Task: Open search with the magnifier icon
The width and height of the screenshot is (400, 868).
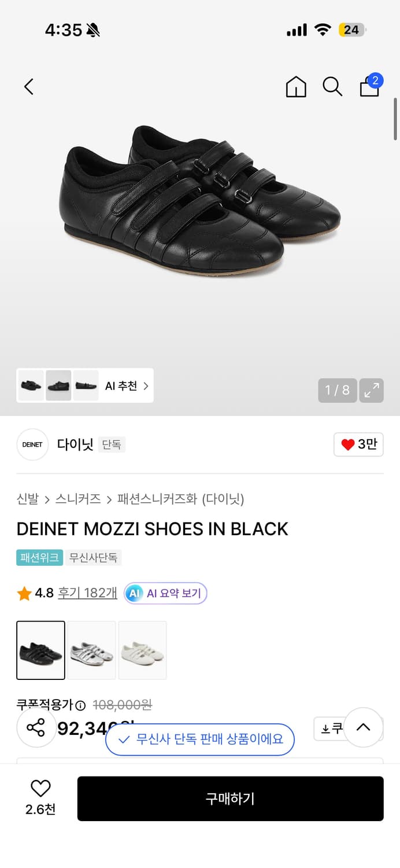Action: point(332,86)
